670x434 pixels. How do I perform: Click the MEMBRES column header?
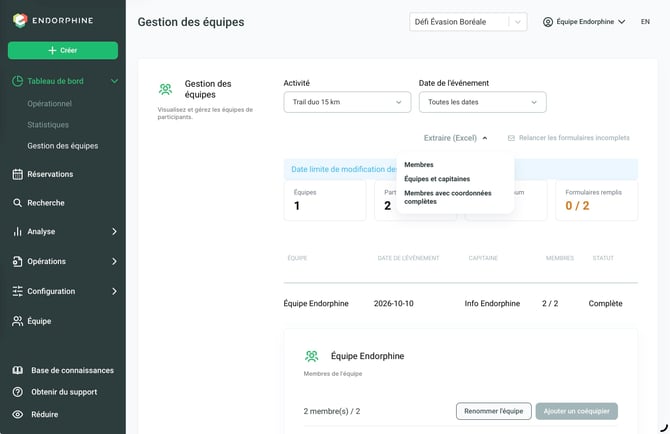[x=560, y=258]
